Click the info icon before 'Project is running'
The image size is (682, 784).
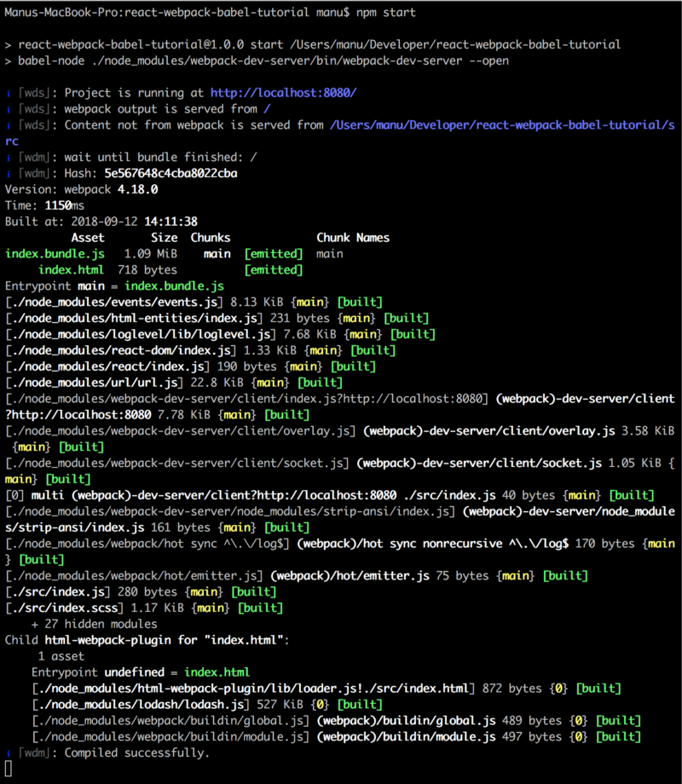tap(9, 94)
